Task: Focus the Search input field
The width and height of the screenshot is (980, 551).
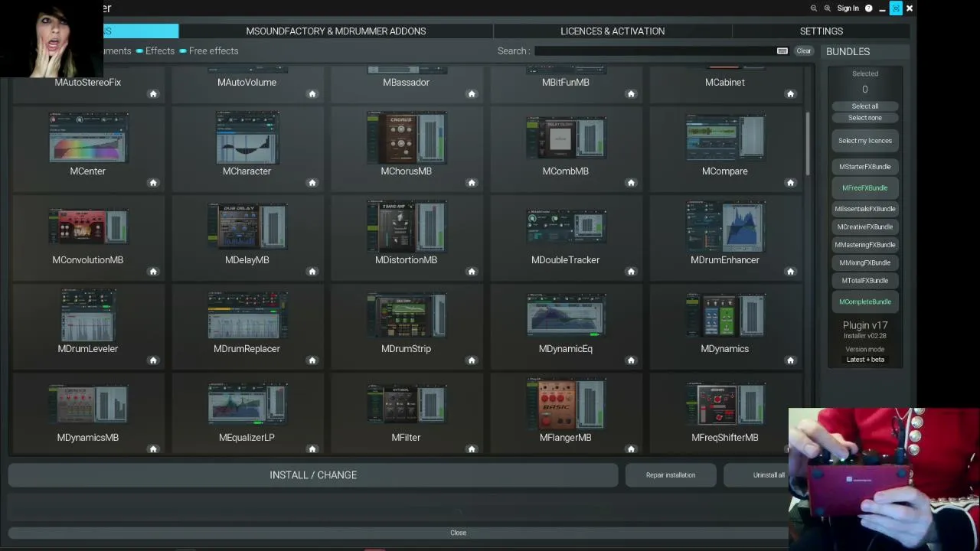Action: [655, 51]
